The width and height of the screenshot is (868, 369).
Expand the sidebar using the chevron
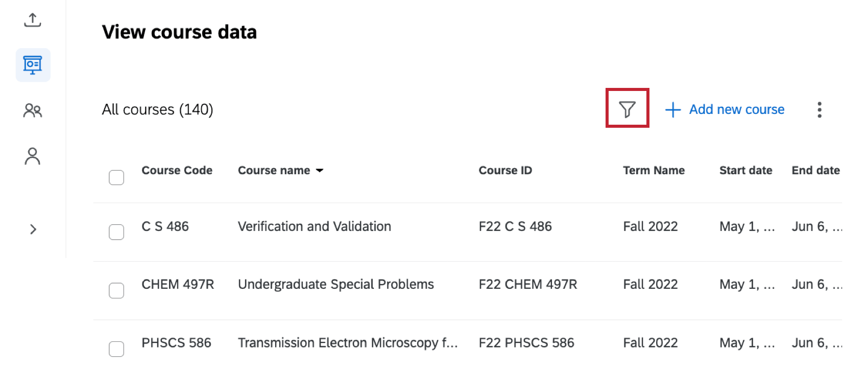click(x=33, y=229)
